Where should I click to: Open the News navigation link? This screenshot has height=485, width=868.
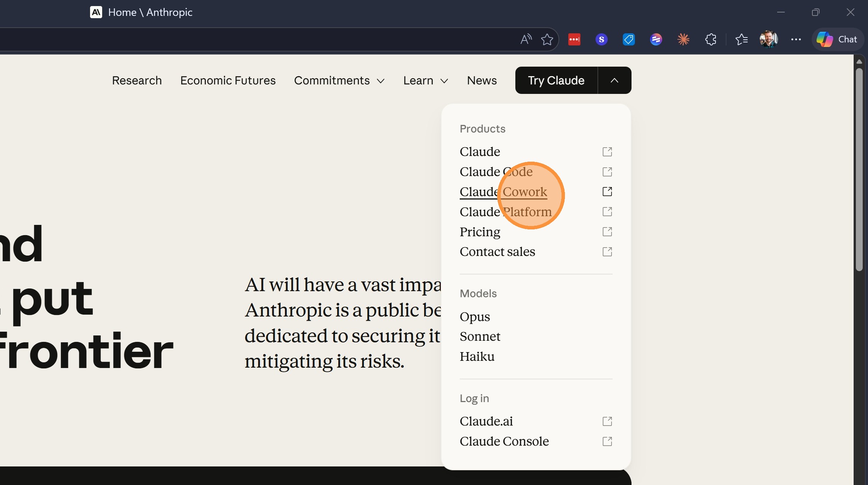pos(482,81)
